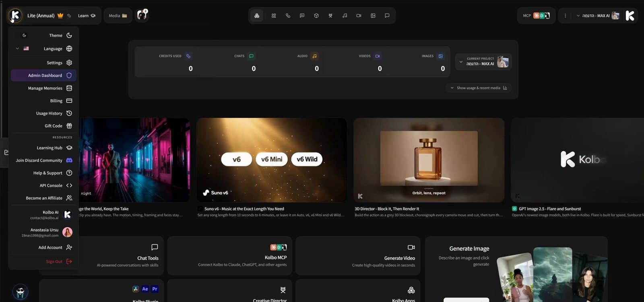The height and width of the screenshot is (302, 644).
Task: Select the 3D cube icon in top toolbar
Action: (x=316, y=16)
